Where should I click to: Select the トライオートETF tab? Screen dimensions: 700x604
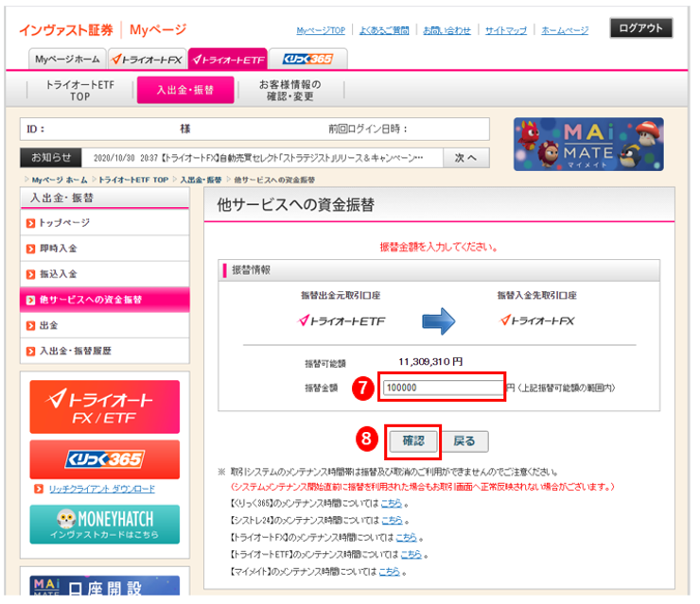coord(228,59)
